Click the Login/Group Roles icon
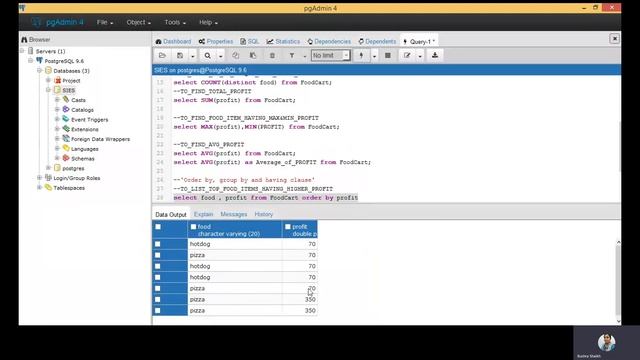The height and width of the screenshot is (360, 640). 48,178
